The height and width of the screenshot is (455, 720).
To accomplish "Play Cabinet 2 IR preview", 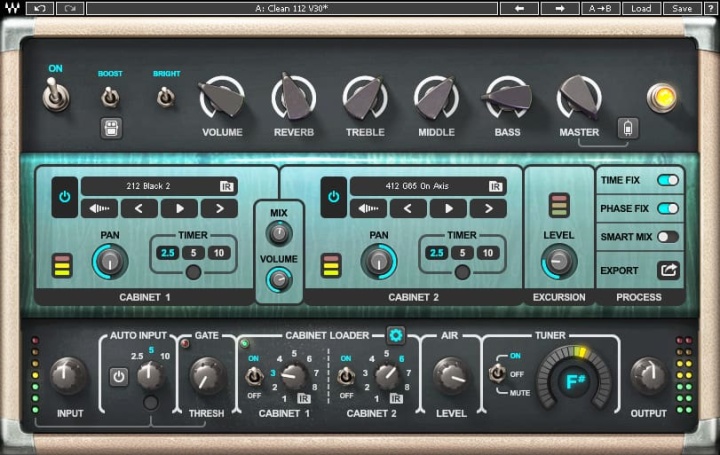I will pyautogui.click(x=449, y=208).
